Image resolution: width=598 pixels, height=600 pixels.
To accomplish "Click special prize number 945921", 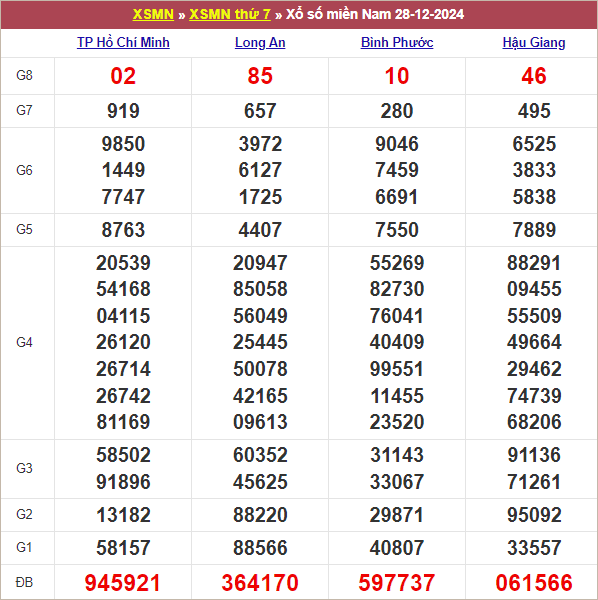I will (x=123, y=582).
